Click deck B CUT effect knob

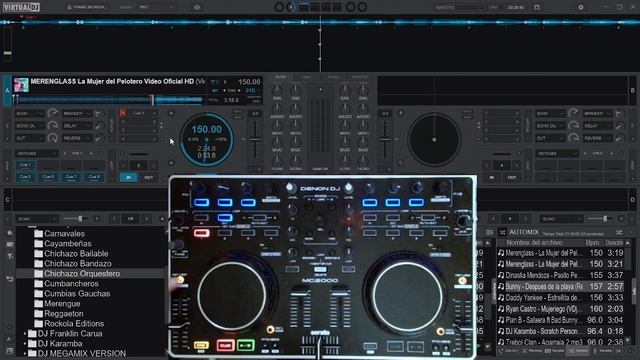coord(573,138)
